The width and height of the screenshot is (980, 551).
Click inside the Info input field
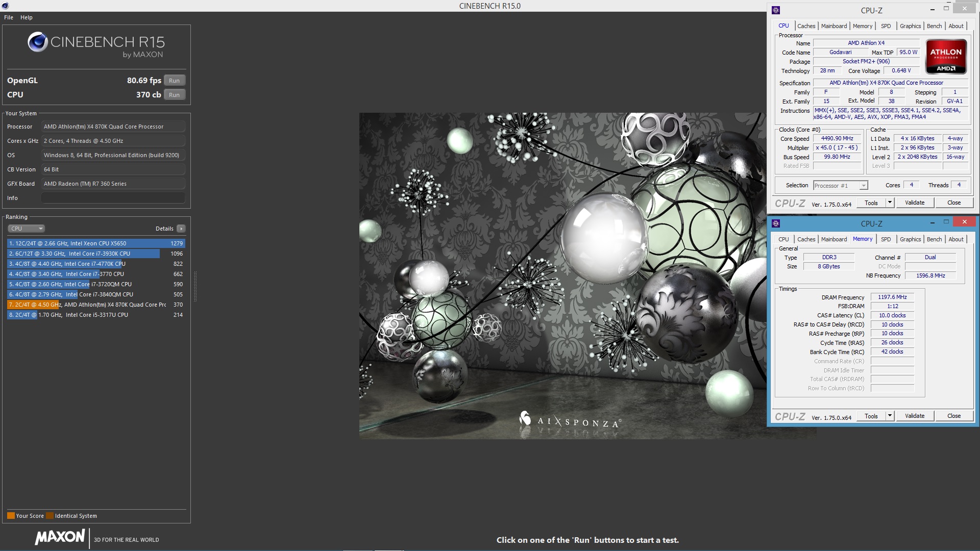[x=113, y=198]
